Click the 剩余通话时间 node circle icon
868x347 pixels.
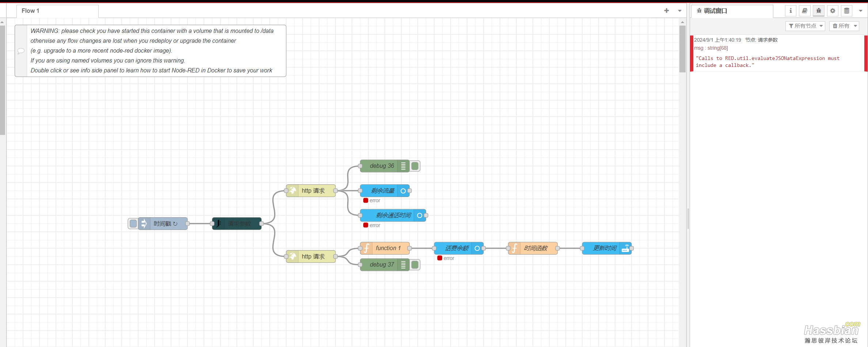coord(420,215)
